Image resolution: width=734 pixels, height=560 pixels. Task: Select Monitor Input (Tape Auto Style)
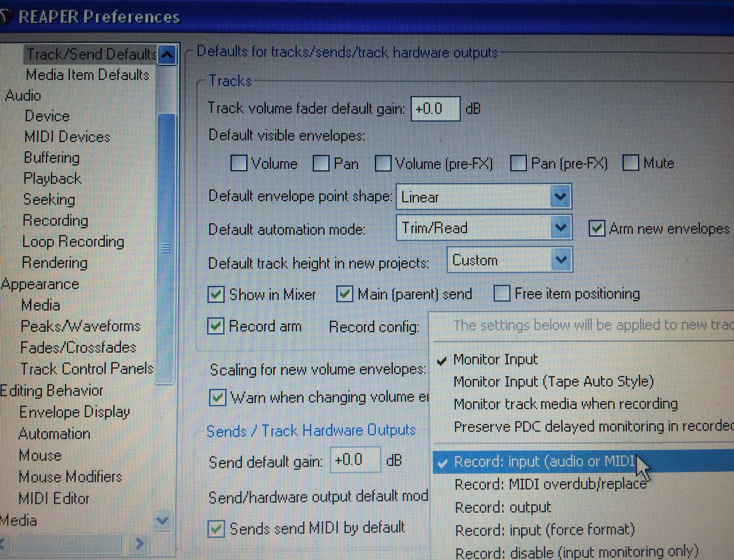[553, 382]
